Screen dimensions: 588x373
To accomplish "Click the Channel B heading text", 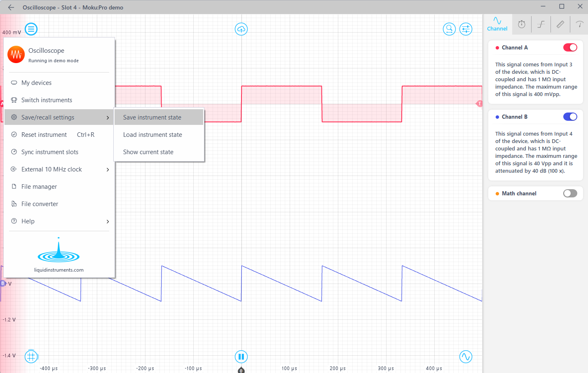I will pyautogui.click(x=515, y=117).
